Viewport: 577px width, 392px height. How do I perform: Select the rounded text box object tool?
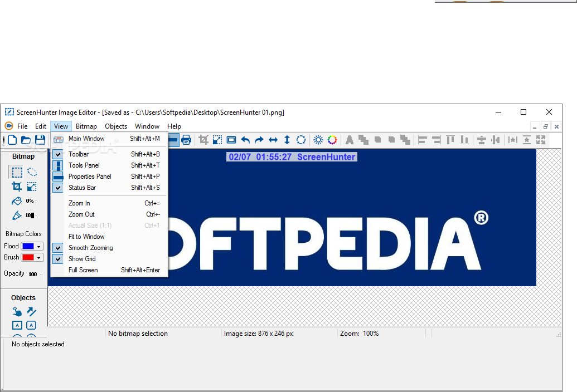tap(31, 325)
